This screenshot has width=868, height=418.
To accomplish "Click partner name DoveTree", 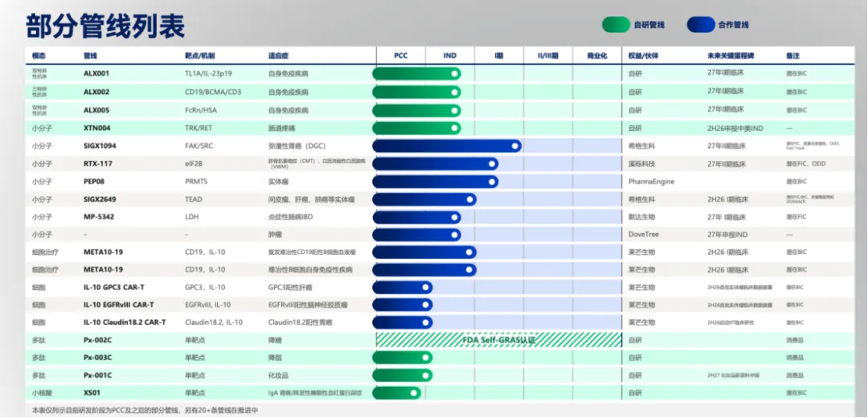I will [x=644, y=235].
